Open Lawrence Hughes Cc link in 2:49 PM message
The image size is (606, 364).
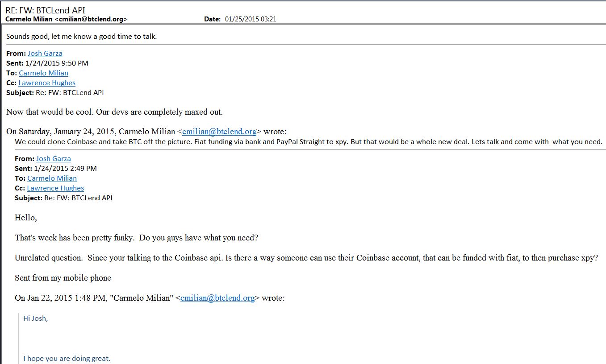(x=55, y=188)
